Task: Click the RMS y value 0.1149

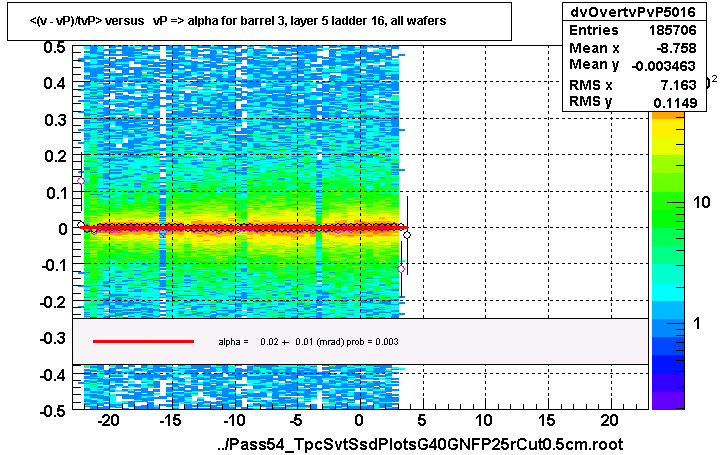Action: 675,102
